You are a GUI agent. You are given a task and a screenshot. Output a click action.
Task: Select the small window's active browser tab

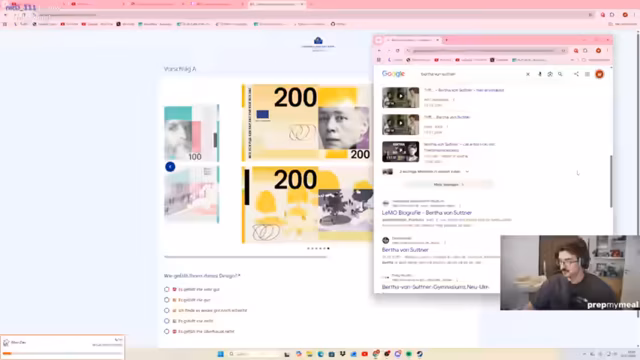click(412, 40)
